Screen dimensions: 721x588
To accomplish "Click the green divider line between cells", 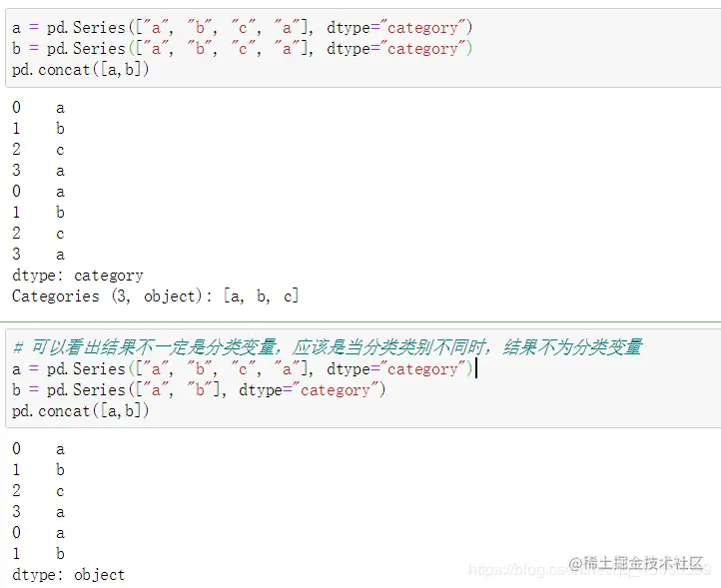I will click(x=360, y=321).
